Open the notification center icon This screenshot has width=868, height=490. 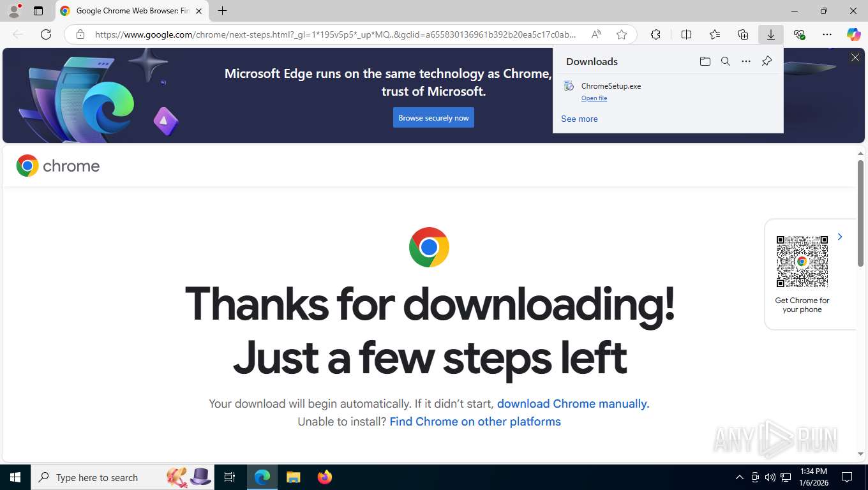[x=847, y=477]
